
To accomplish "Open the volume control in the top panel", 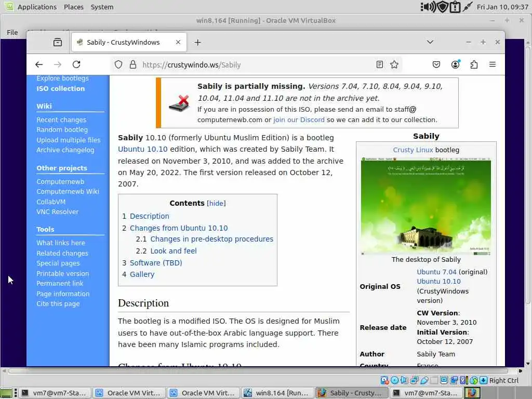I will click(x=429, y=7).
